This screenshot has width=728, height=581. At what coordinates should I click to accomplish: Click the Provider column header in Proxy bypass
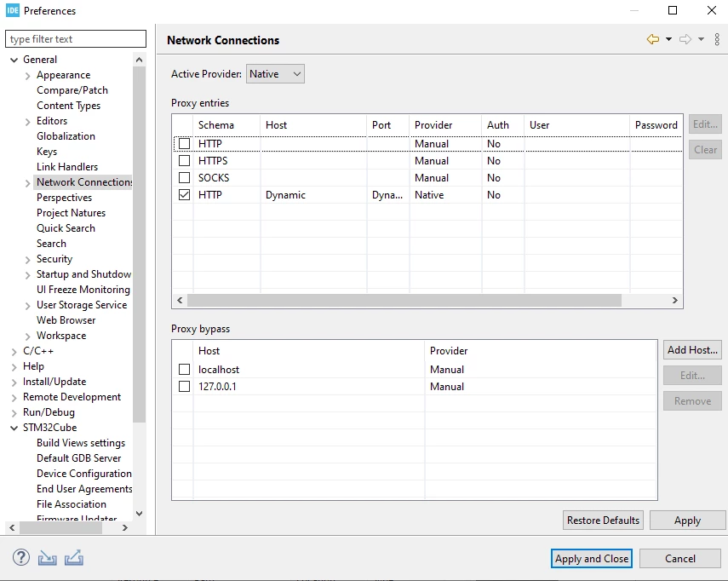click(x=541, y=351)
